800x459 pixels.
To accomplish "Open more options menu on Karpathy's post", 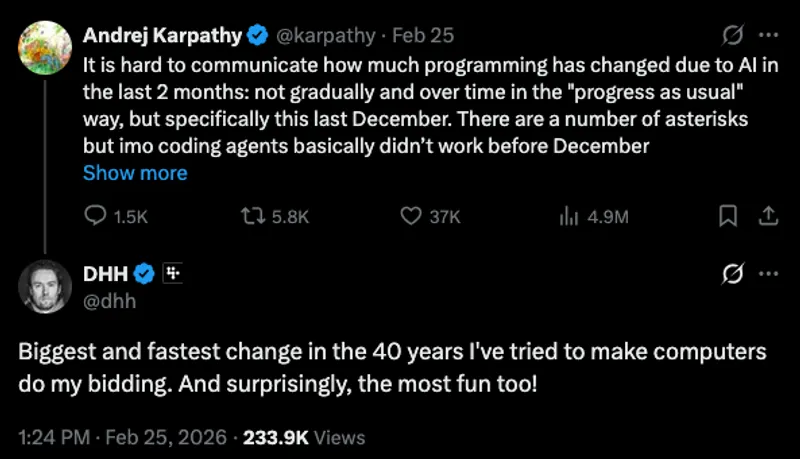I will point(768,35).
